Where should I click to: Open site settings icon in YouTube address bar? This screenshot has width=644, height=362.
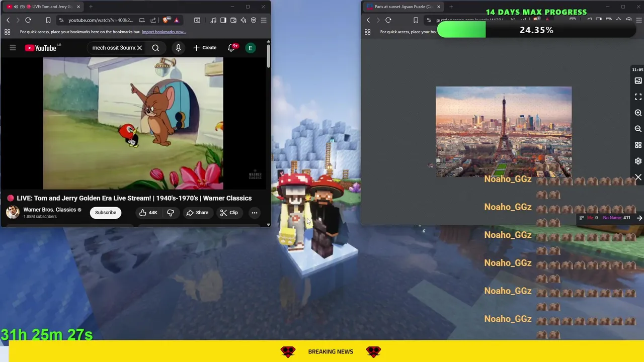pyautogui.click(x=61, y=20)
